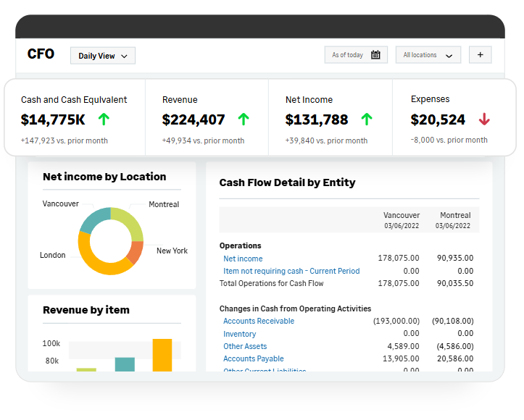Click the New York label on the donut chart
The height and width of the screenshot is (420, 524).
172,251
